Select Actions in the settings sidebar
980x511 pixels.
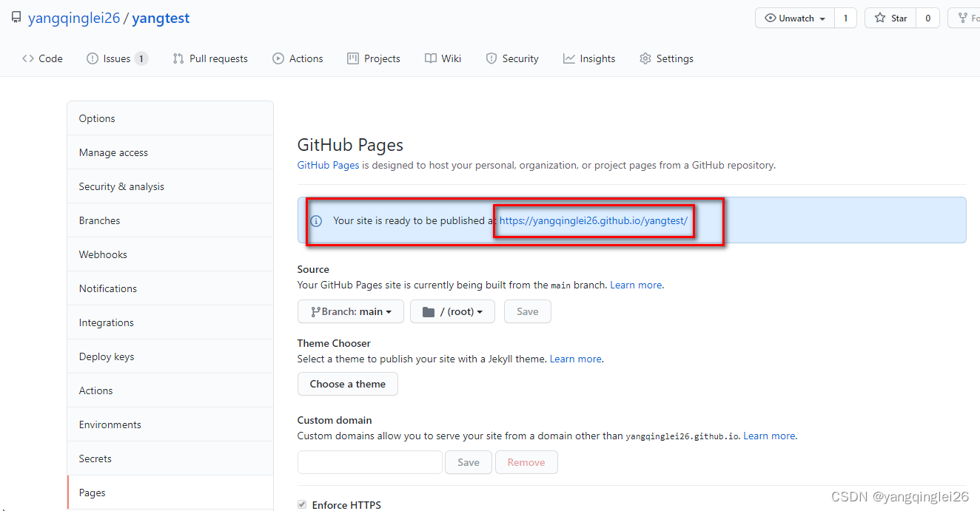170,390
